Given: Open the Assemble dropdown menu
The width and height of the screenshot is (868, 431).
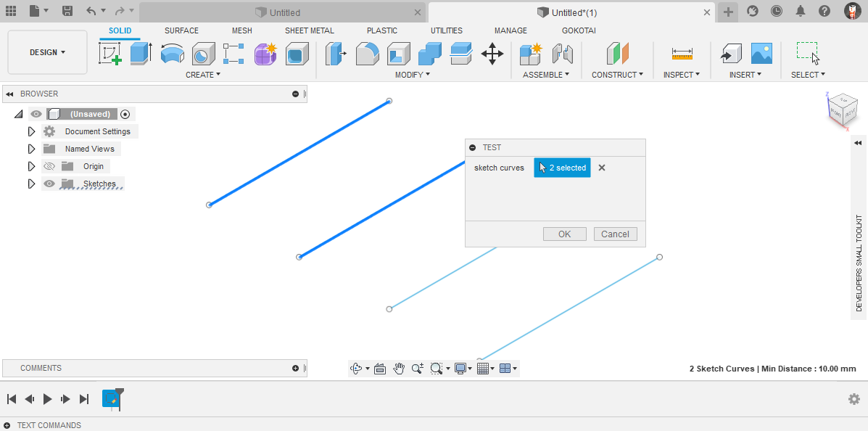Looking at the screenshot, I should (546, 75).
